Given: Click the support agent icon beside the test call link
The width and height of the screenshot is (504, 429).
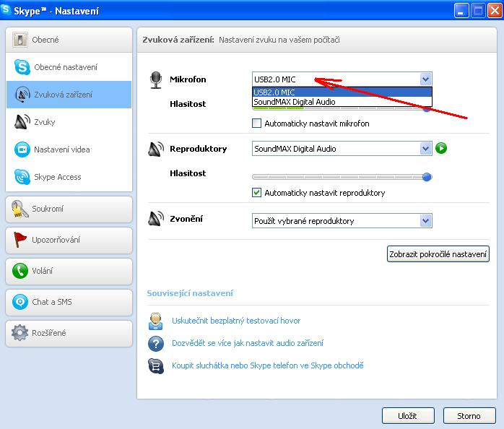Looking at the screenshot, I should pos(155,321).
